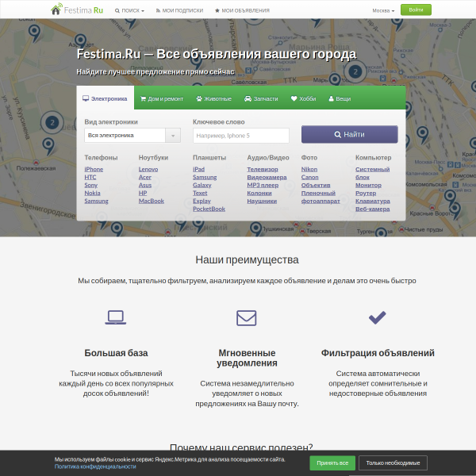
Task: Click the checkmark icon above Фильтрация объявлений
Action: point(378,317)
